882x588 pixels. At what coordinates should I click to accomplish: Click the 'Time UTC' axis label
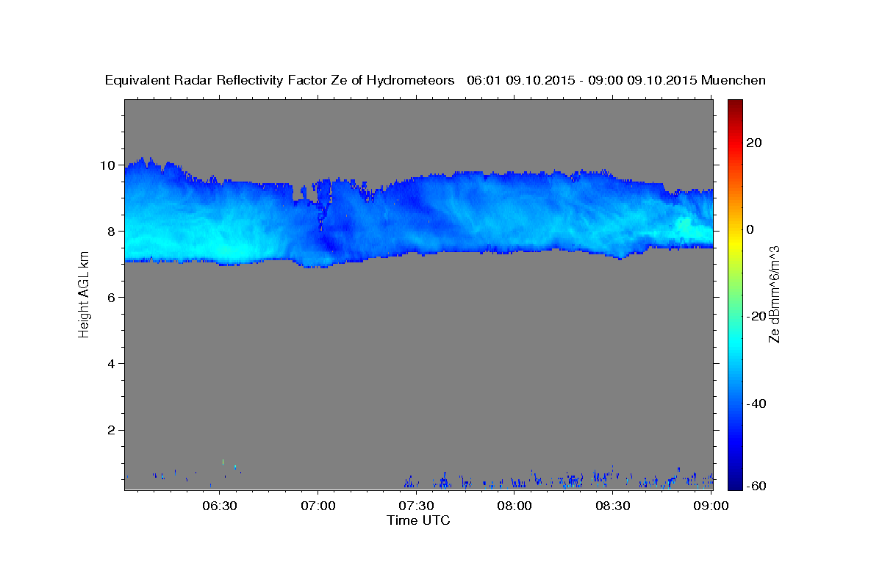418,520
